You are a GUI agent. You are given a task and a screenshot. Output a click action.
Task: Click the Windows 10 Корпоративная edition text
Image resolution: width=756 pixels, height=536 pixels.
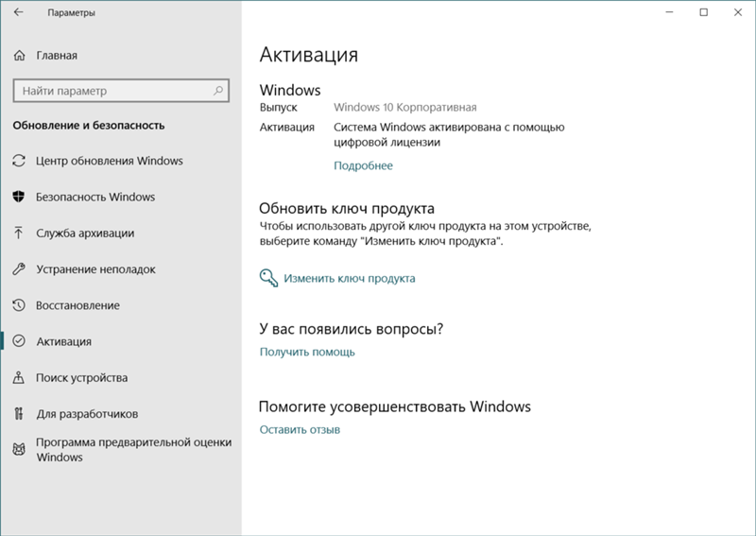(x=405, y=107)
